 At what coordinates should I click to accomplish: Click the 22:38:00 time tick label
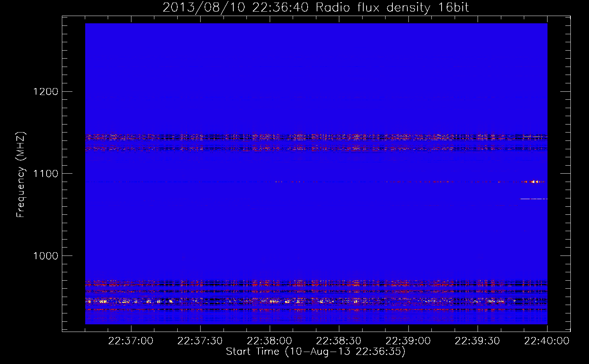tap(269, 341)
